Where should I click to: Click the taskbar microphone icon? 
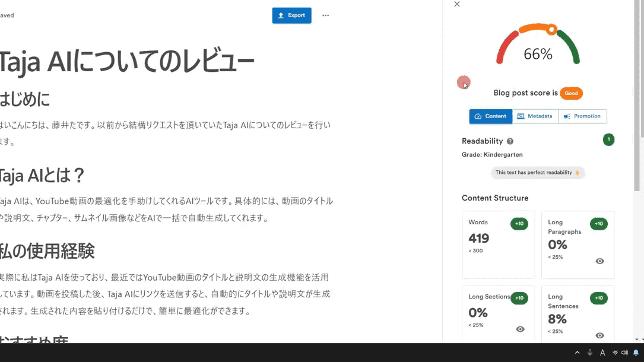(x=590, y=353)
